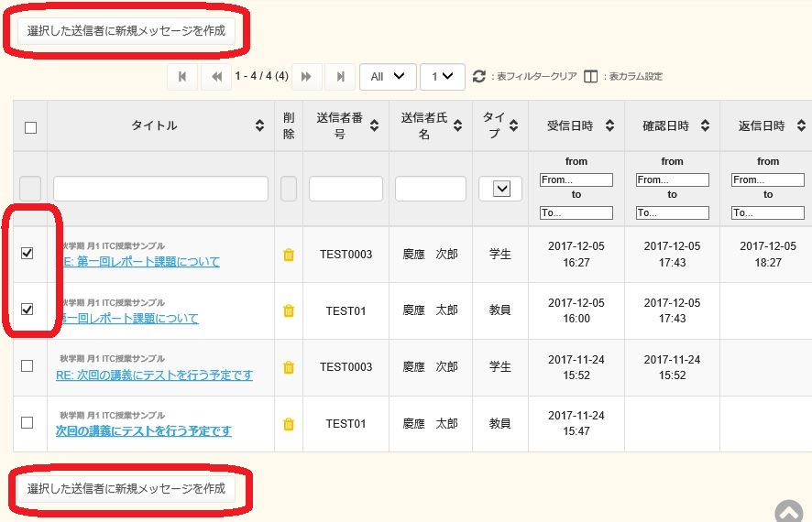Image resolution: width=812 pixels, height=522 pixels.
Task: Delete message from TEST0003 received 2017-12-05
Action: (289, 255)
